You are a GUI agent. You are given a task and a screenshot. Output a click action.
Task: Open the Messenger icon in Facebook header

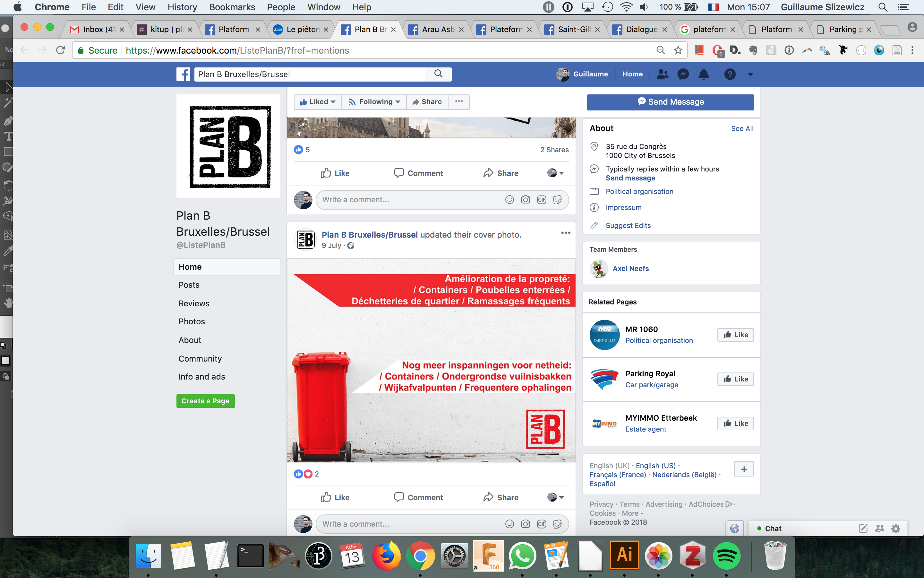[683, 74]
